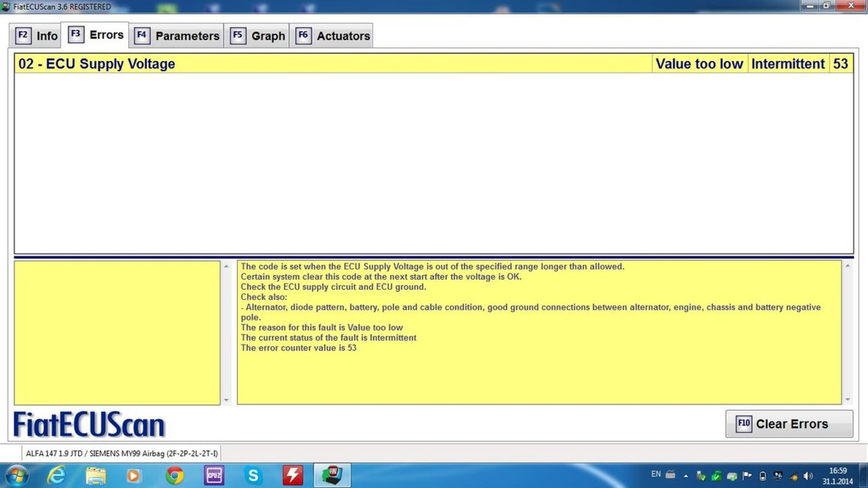The width and height of the screenshot is (868, 488).
Task: Open Windows Explorer folder from taskbar
Action: click(96, 476)
